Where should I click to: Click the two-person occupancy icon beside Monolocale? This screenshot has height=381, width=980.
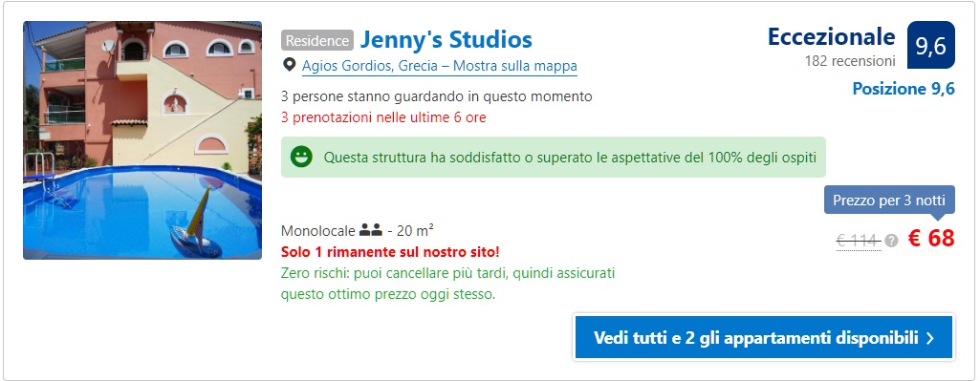[371, 231]
